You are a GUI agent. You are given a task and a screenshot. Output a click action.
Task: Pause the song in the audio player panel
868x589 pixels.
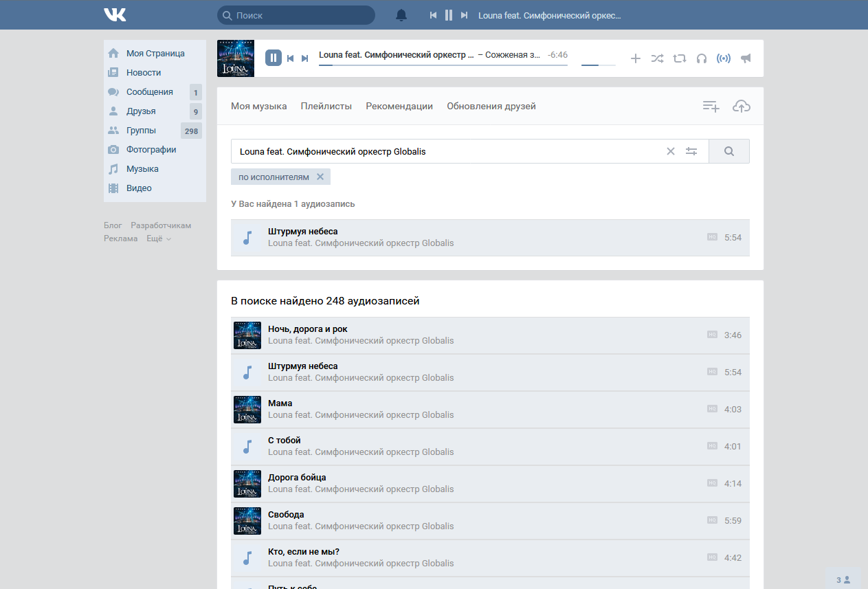[x=274, y=58]
